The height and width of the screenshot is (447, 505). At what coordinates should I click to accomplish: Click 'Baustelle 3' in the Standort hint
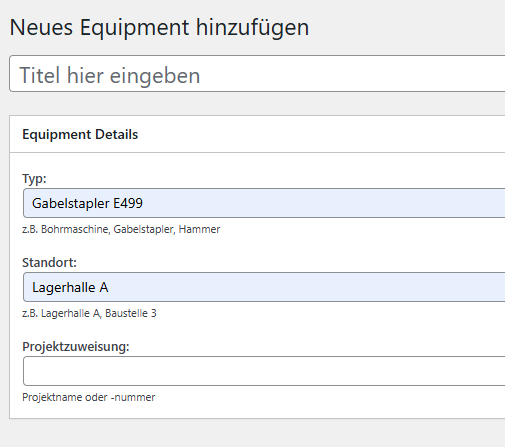tap(131, 313)
